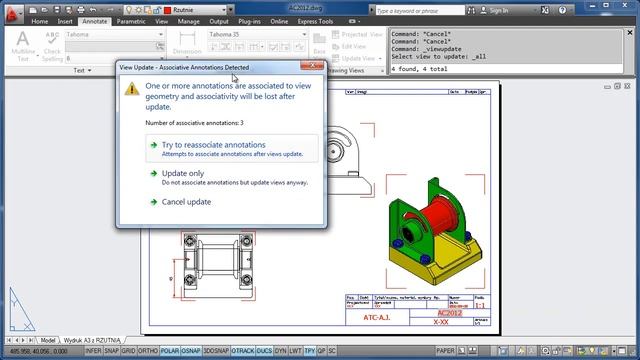
Task: Open the Output ribbon tab
Action: click(219, 21)
